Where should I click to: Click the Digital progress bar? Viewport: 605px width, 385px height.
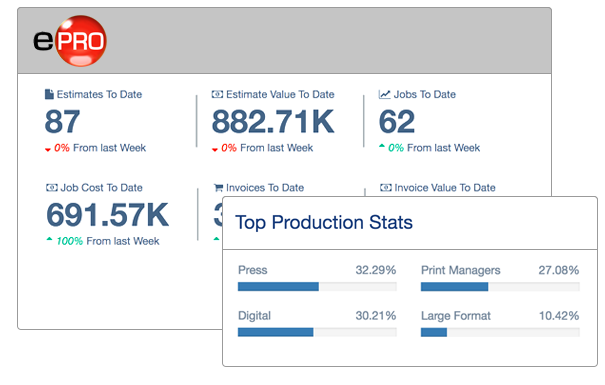pyautogui.click(x=317, y=332)
